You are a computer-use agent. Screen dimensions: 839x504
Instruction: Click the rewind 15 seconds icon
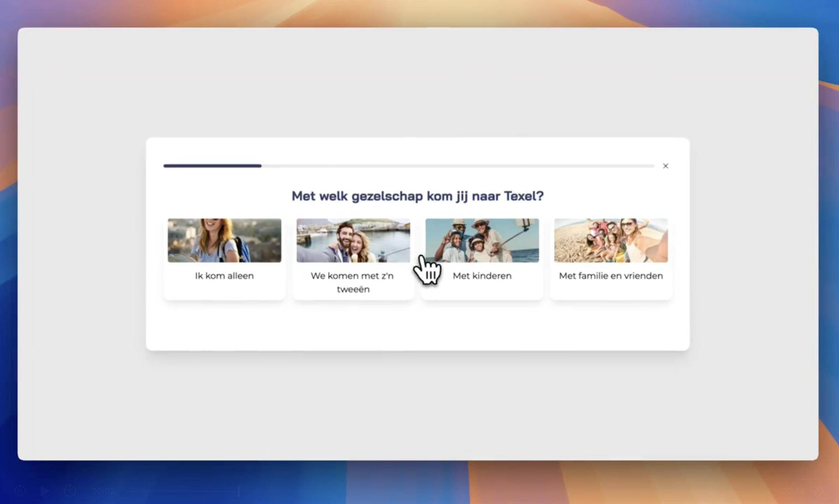tap(20, 491)
